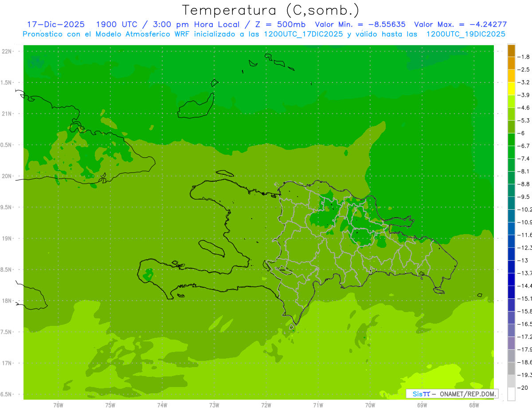This screenshot has height=411, width=532.
Task: Click "Valor Max. = -4.24277" text
Action: tap(460, 24)
